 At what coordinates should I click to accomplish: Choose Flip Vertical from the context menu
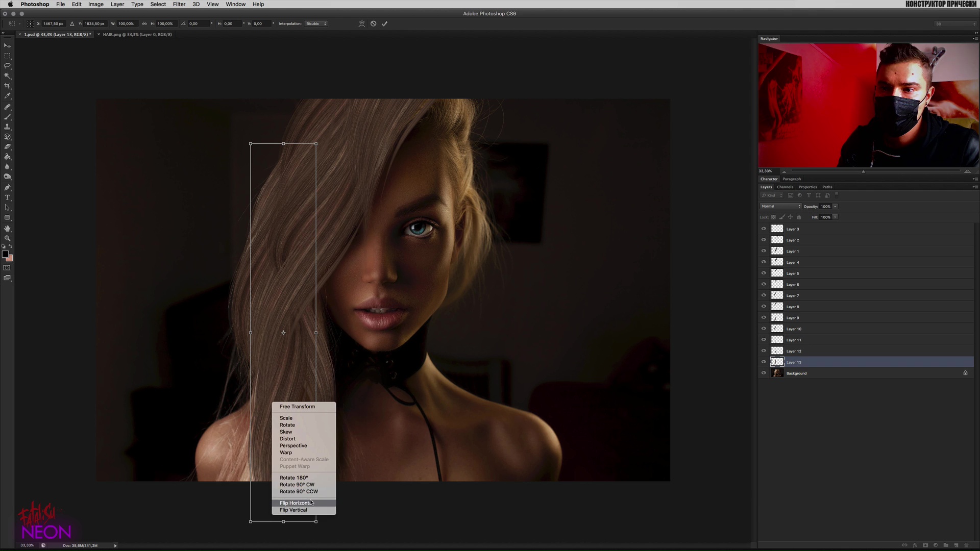pos(293,510)
